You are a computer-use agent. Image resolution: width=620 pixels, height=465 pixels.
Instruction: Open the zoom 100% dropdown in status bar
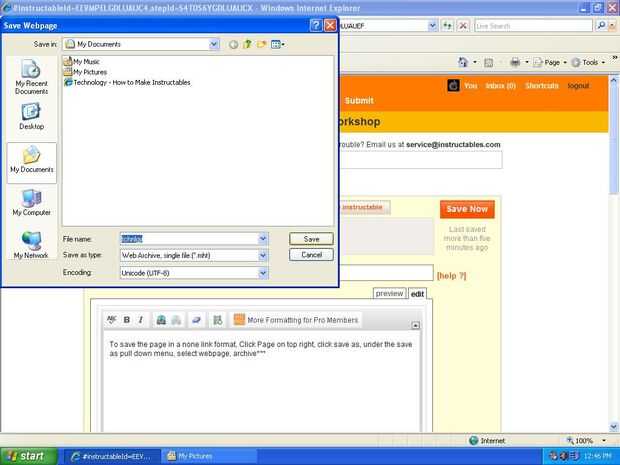point(603,440)
